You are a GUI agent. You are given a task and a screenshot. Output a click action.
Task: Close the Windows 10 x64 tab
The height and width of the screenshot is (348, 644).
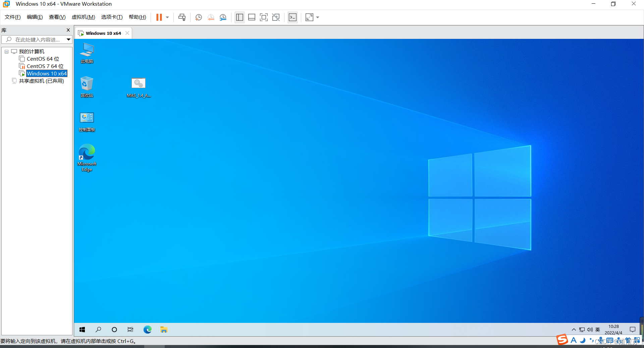pos(127,33)
